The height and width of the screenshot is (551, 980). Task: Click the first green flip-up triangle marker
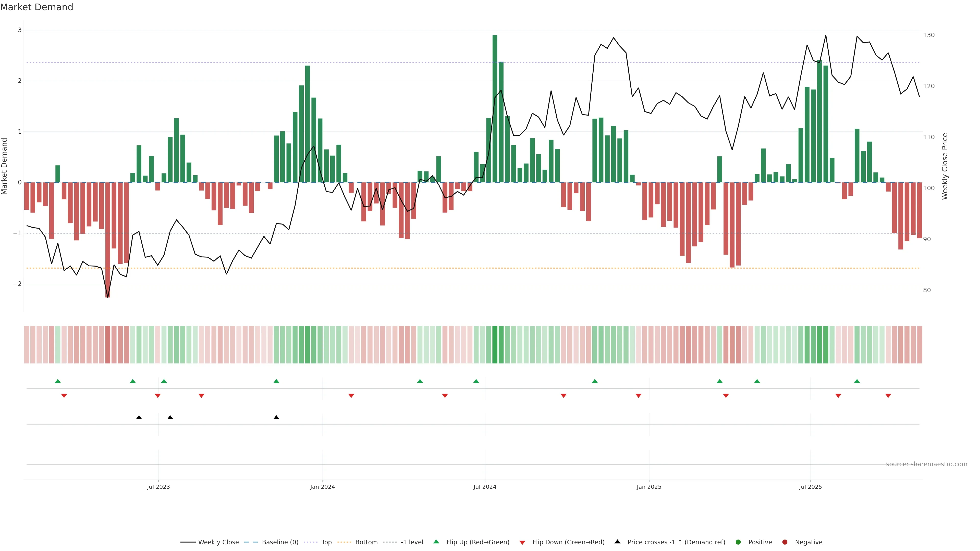(58, 381)
